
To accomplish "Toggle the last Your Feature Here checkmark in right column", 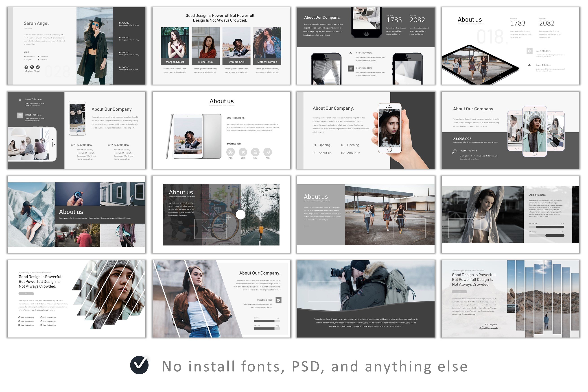I will click(42, 325).
